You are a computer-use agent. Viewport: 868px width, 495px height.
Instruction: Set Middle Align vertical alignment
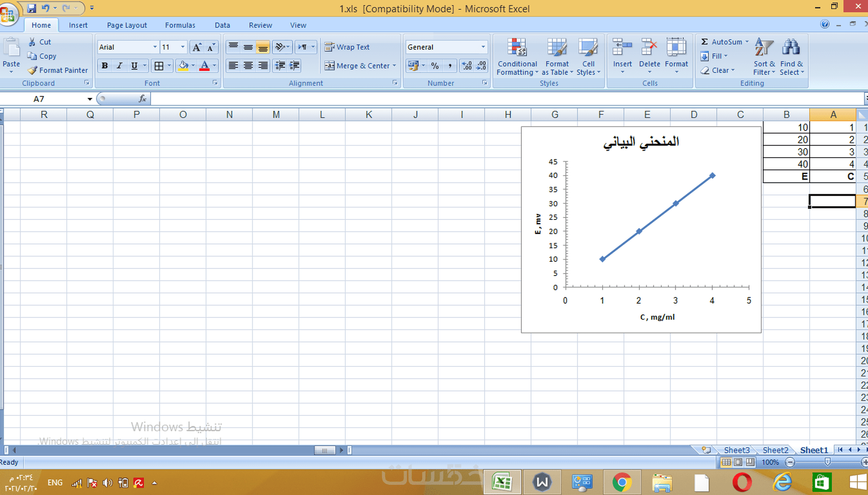[x=248, y=47]
